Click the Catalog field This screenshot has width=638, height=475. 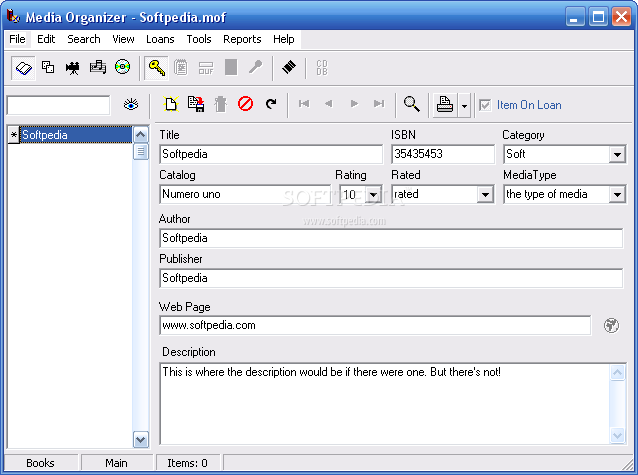(x=245, y=194)
